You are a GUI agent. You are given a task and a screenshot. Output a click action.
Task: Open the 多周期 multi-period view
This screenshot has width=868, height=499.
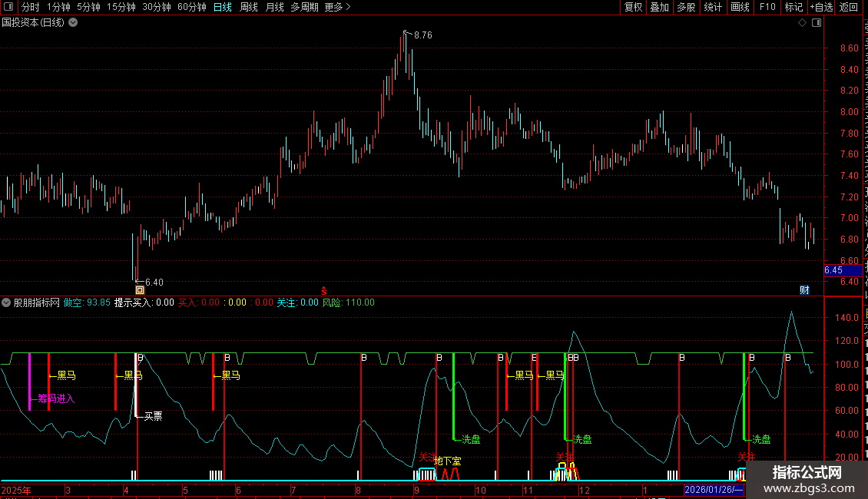click(x=304, y=7)
